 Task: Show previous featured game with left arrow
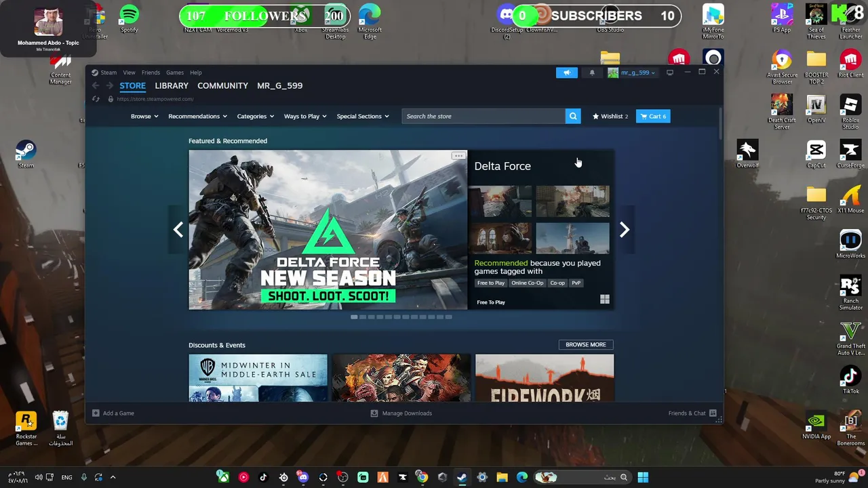point(178,230)
